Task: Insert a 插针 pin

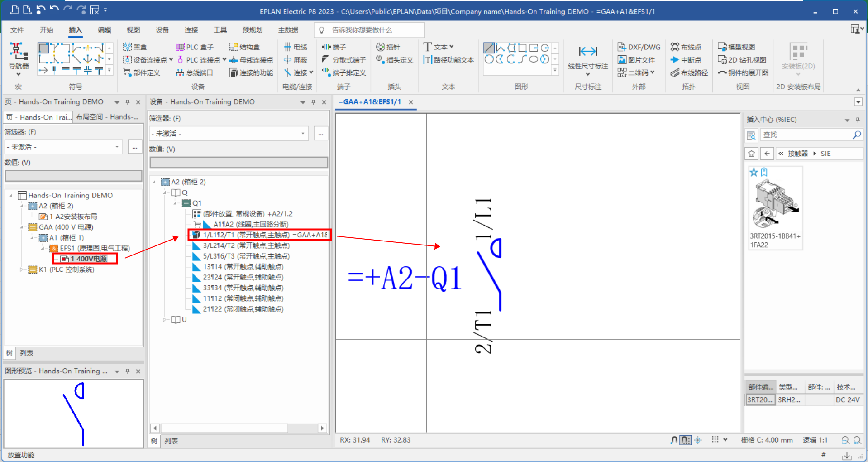Action: click(388, 47)
